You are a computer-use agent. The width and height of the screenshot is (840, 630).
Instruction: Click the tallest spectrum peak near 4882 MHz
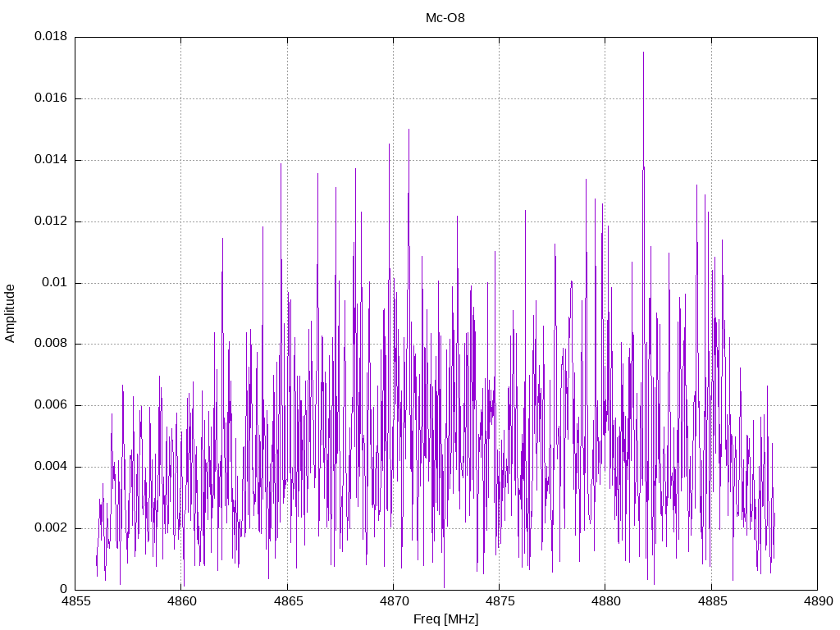[x=643, y=53]
